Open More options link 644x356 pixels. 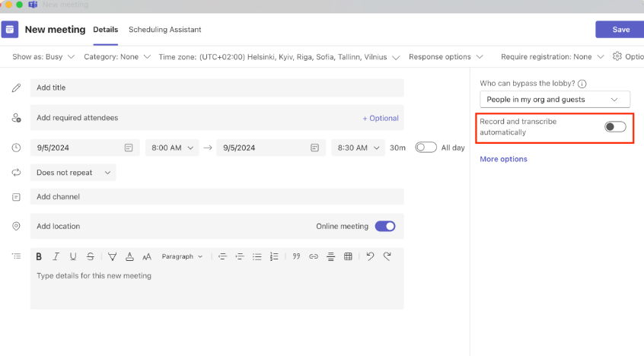click(503, 159)
